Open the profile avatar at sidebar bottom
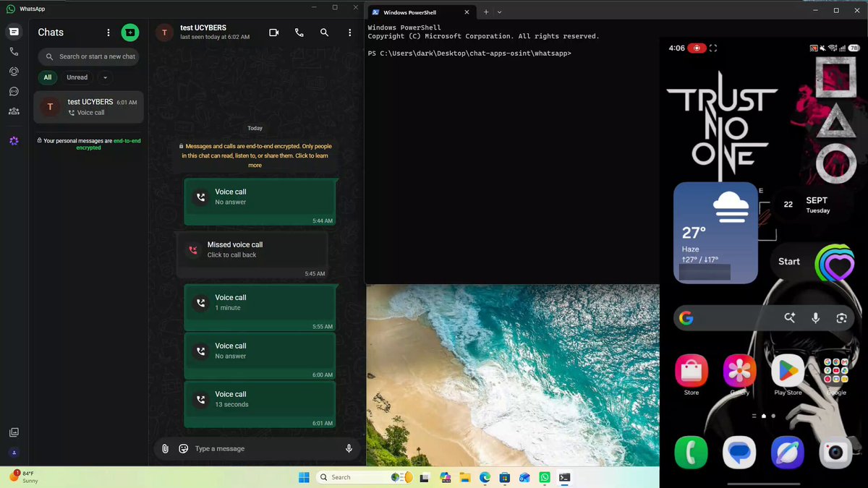Viewport: 868px width, 488px height. click(x=14, y=453)
